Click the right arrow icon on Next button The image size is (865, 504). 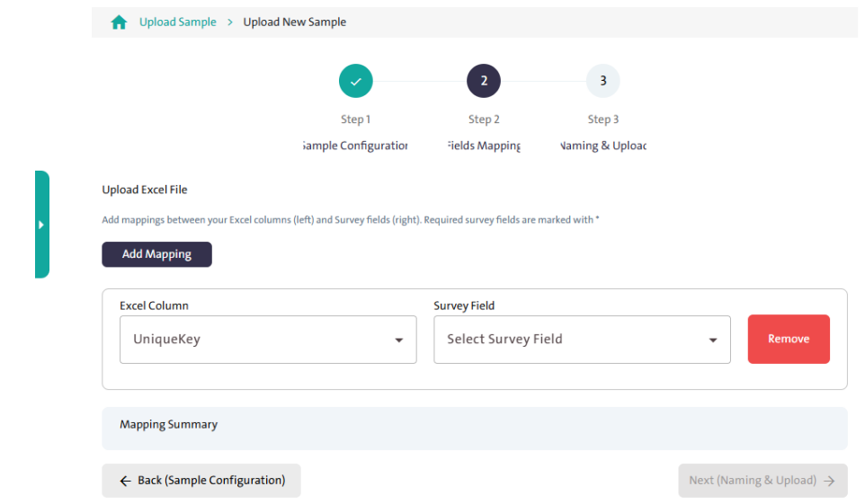coord(829,481)
